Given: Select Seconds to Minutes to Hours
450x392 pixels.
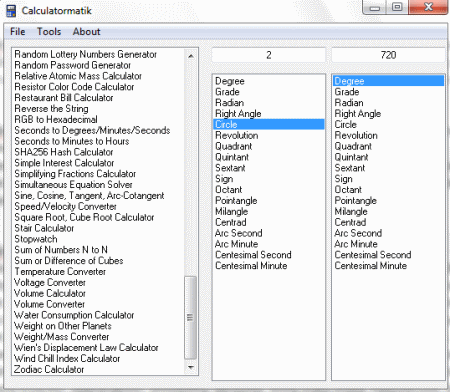Looking at the screenshot, I should tap(72, 141).
